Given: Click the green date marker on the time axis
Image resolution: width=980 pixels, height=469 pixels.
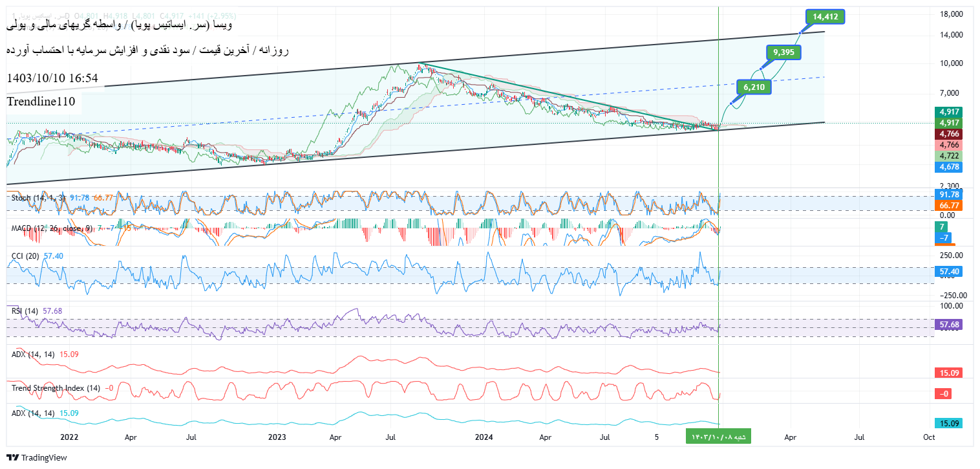Looking at the screenshot, I should [718, 437].
